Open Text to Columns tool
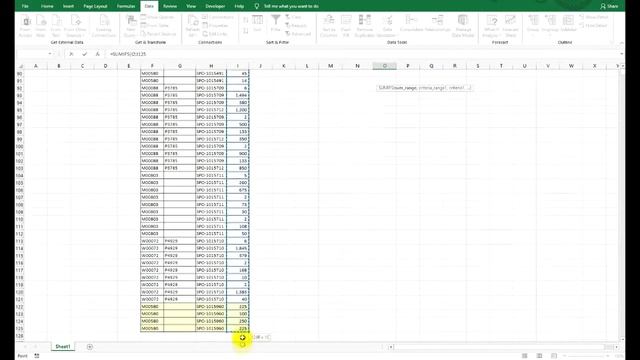640x360 pixels. pyautogui.click(x=329, y=26)
